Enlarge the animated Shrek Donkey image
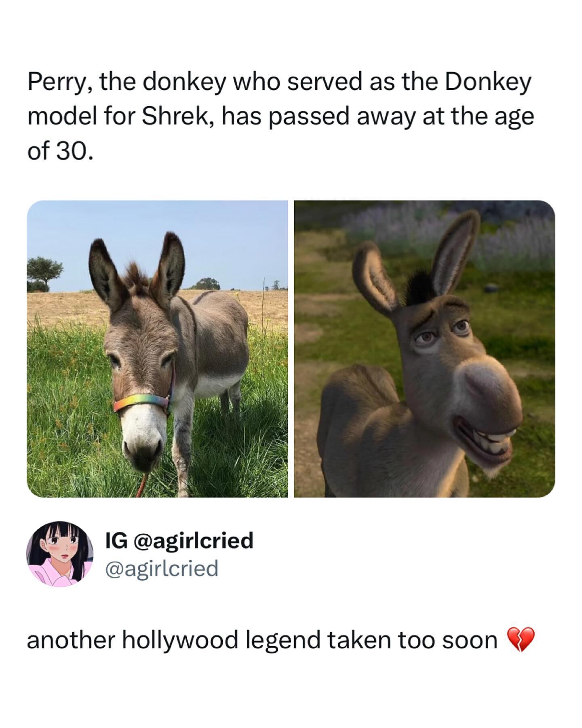 [x=424, y=349]
